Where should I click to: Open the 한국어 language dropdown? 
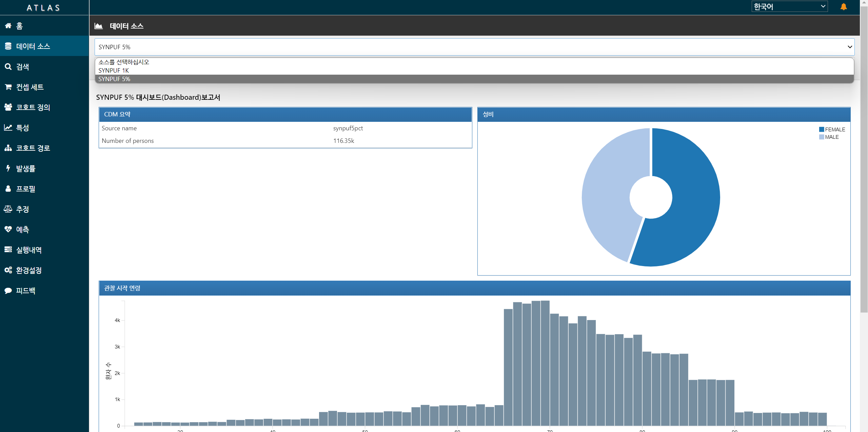tap(789, 6)
